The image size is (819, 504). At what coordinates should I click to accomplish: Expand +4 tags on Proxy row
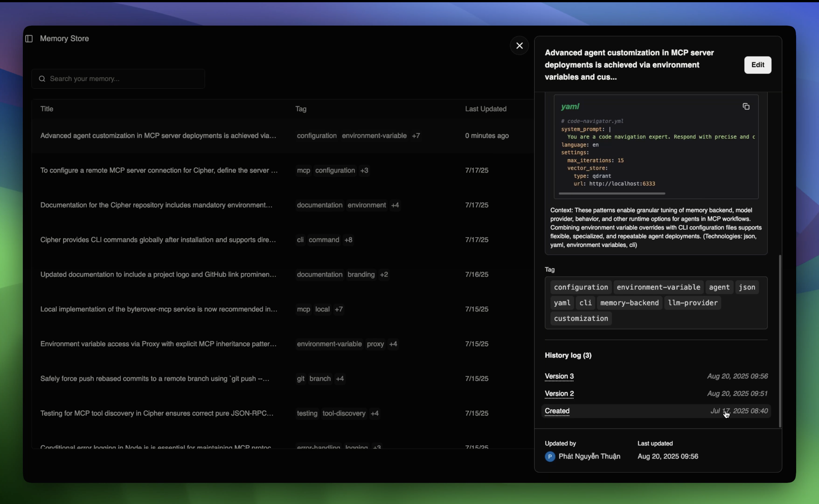[x=393, y=344]
